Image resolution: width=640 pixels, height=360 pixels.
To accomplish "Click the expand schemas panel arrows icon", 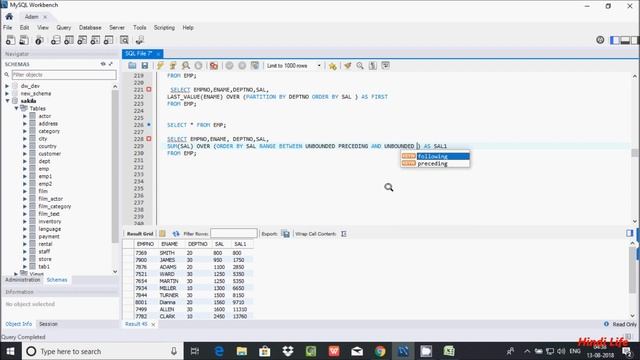I will (x=111, y=64).
